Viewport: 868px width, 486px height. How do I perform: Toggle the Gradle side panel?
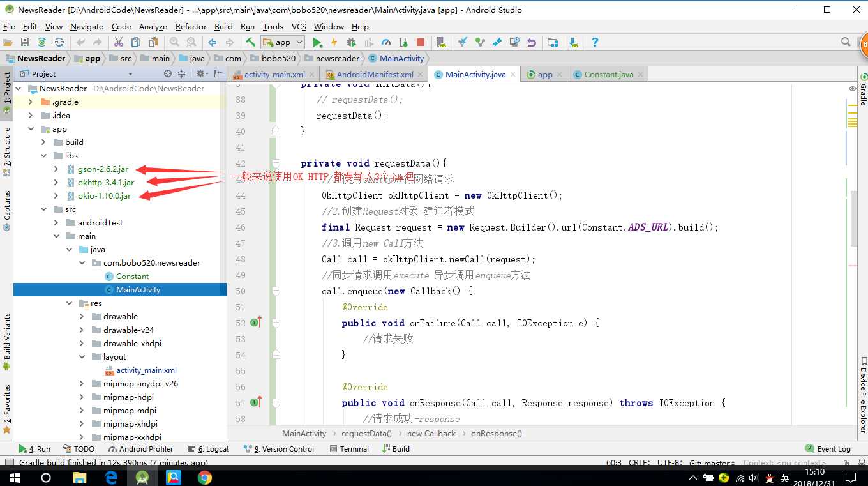(x=862, y=89)
